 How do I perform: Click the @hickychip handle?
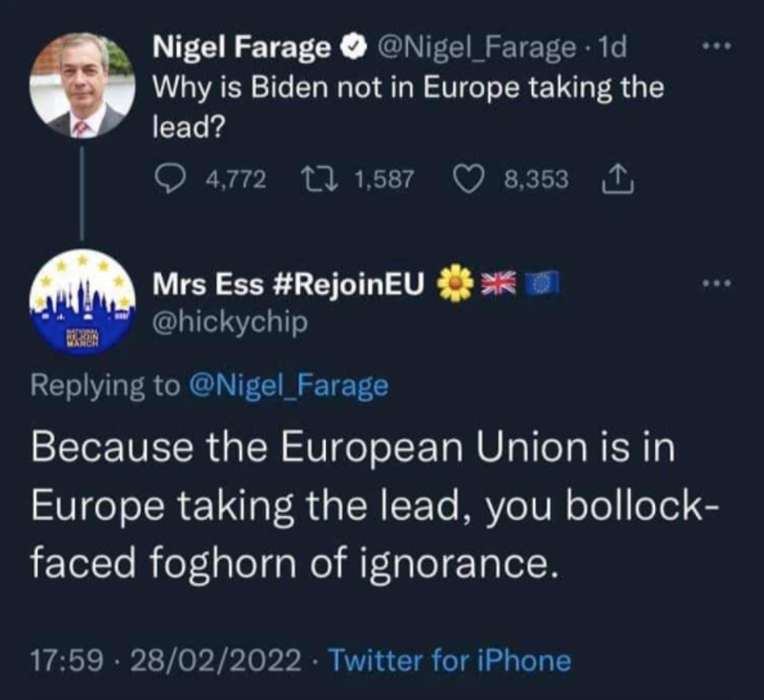(x=230, y=321)
